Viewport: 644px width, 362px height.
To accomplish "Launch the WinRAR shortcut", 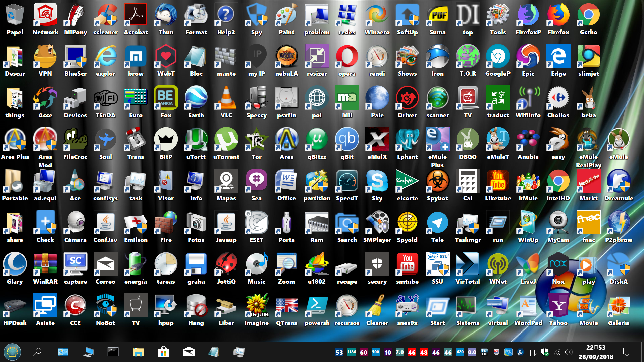I will coord(45,268).
